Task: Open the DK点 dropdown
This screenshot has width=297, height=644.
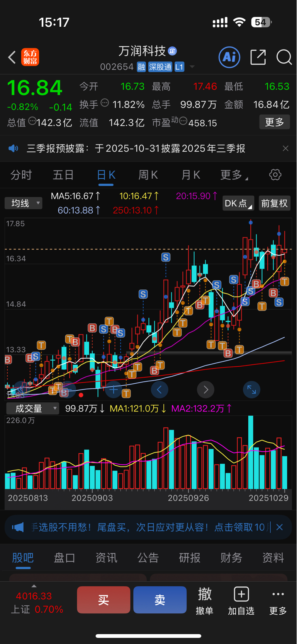Action: pos(238,203)
